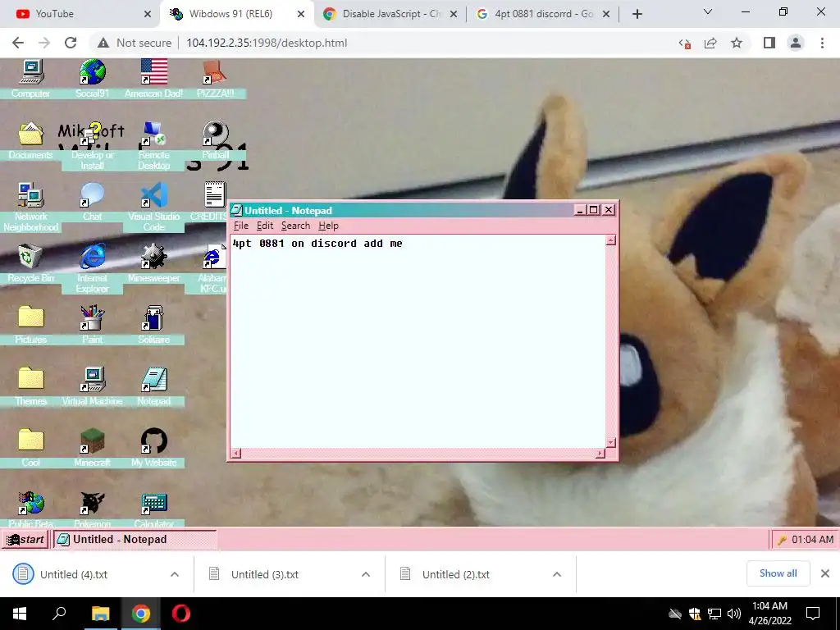Open the Minesweeper icon
The width and height of the screenshot is (840, 630).
coord(154,257)
